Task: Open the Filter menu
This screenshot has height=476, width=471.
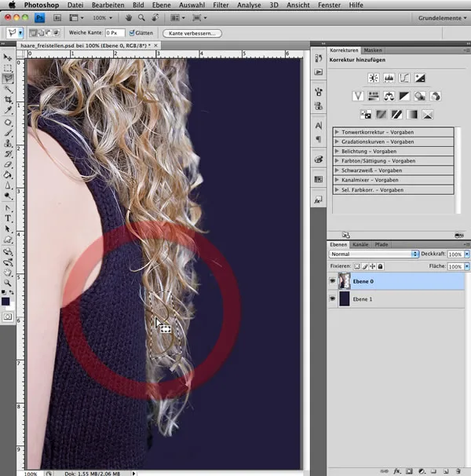Action: (x=221, y=5)
